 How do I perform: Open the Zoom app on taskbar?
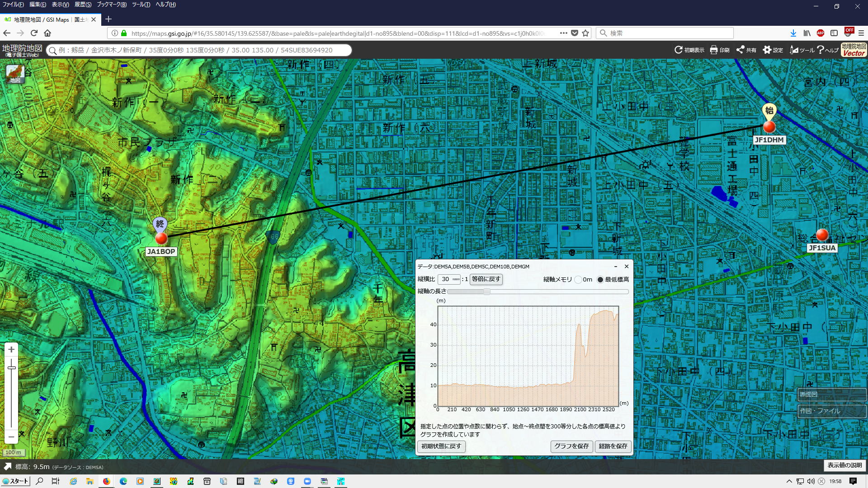coord(307,481)
